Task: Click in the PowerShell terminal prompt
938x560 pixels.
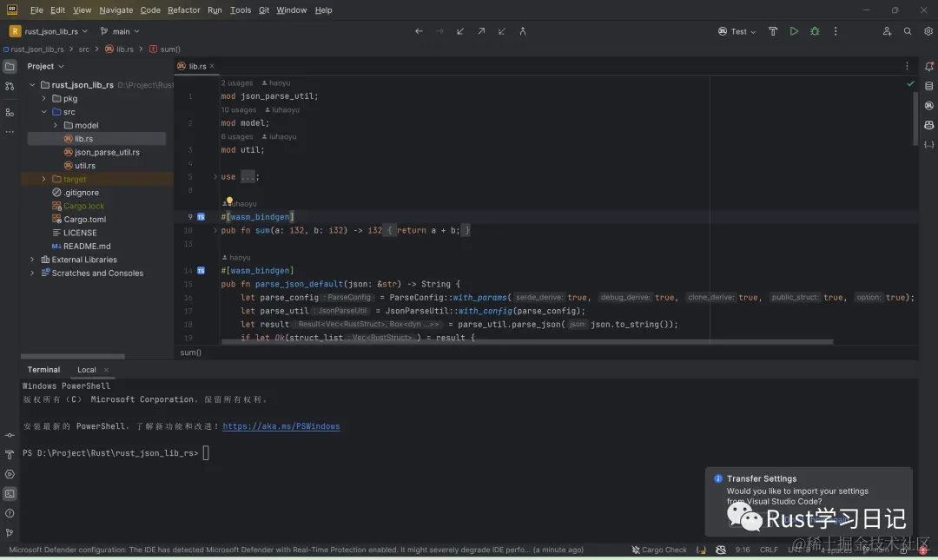Action: click(206, 453)
